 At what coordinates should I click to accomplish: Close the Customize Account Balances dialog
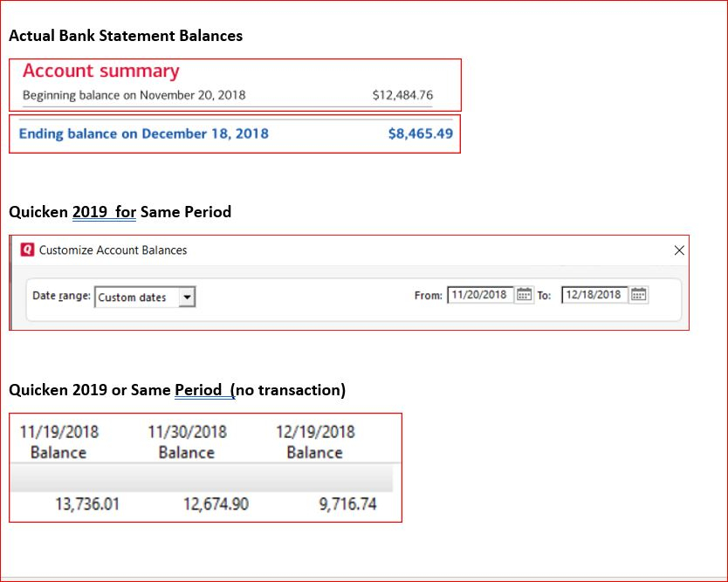tap(679, 250)
